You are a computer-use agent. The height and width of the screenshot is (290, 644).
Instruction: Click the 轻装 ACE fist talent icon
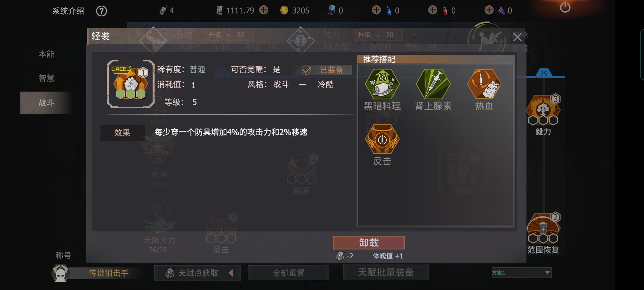click(130, 84)
